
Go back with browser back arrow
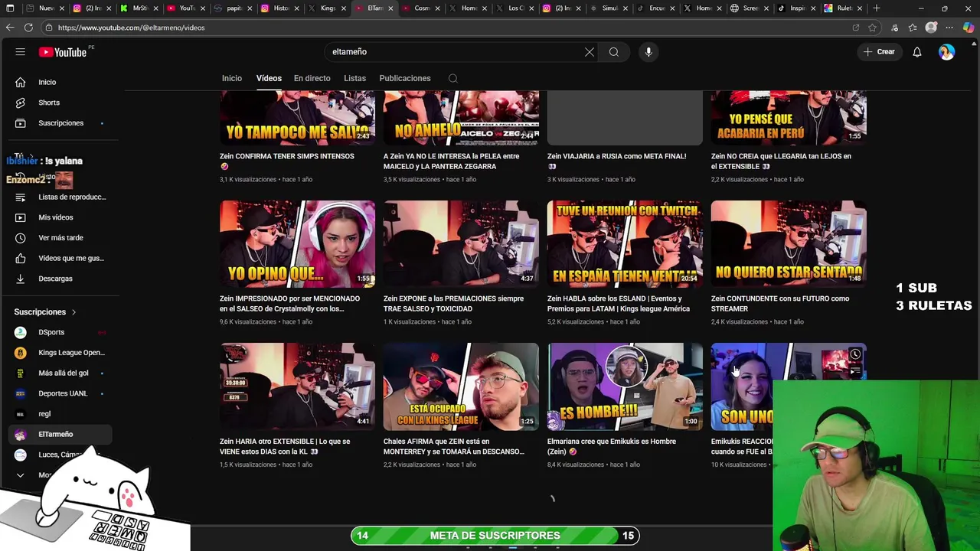point(10,28)
